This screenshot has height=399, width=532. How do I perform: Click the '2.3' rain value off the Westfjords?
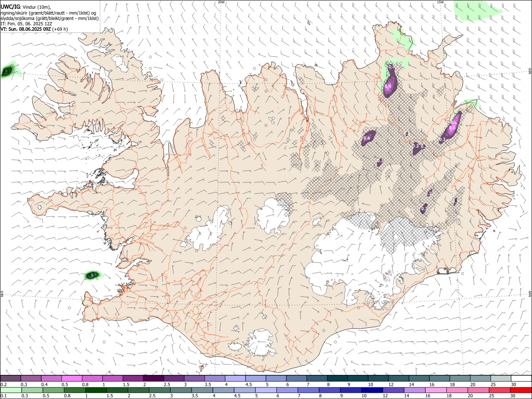6,72
